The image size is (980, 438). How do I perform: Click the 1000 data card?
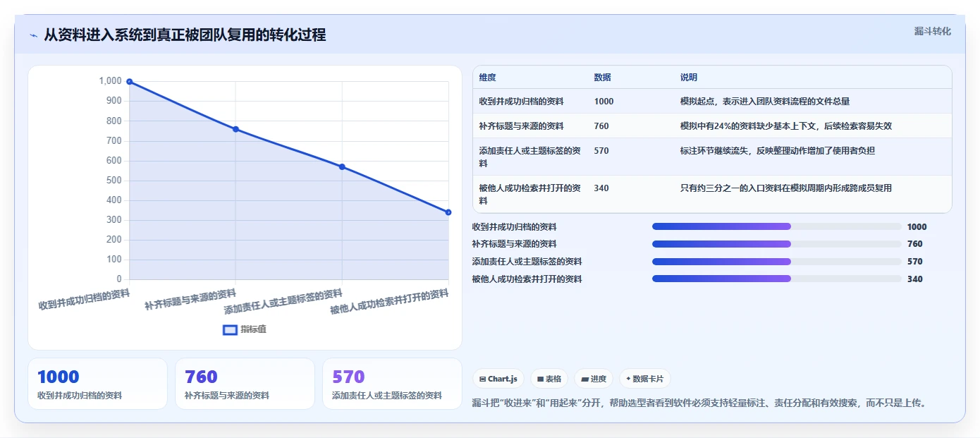coord(97,384)
